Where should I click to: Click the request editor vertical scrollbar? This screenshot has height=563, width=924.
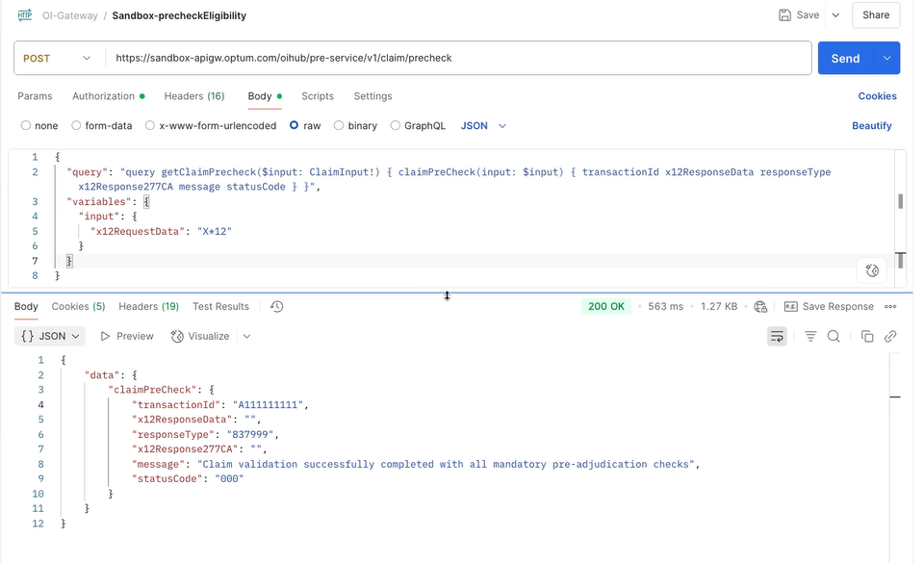click(x=900, y=201)
